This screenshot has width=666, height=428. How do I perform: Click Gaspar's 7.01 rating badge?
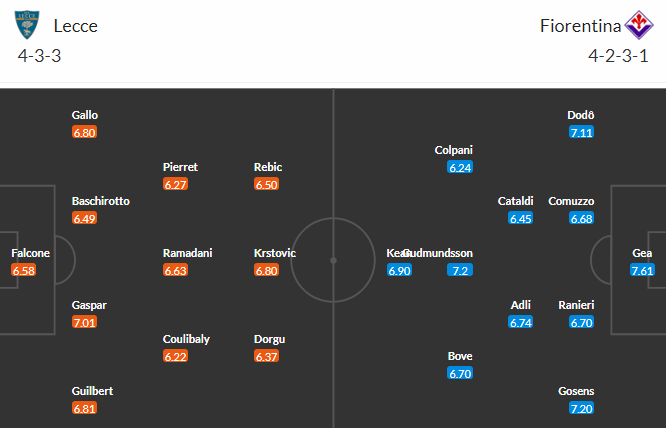(x=85, y=322)
